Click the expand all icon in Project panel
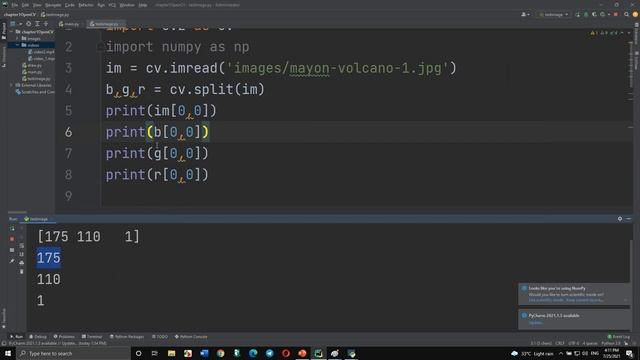The height and width of the screenshot is (360, 640). pos(37,24)
